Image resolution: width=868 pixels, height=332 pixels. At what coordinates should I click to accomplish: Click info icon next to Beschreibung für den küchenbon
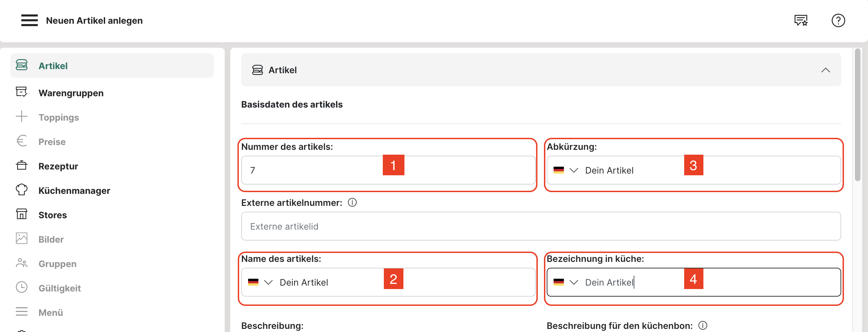click(703, 325)
